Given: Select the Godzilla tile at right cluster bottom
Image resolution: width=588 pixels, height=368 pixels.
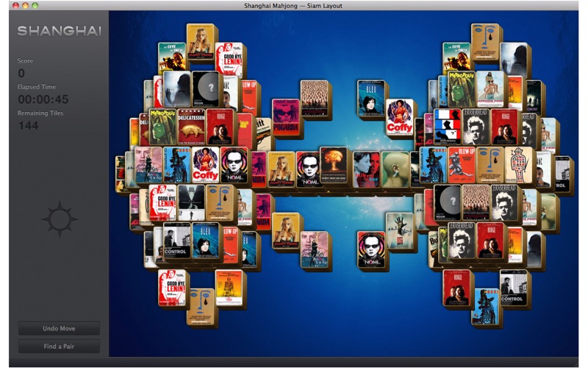Looking at the screenshot, I should coord(485,306).
